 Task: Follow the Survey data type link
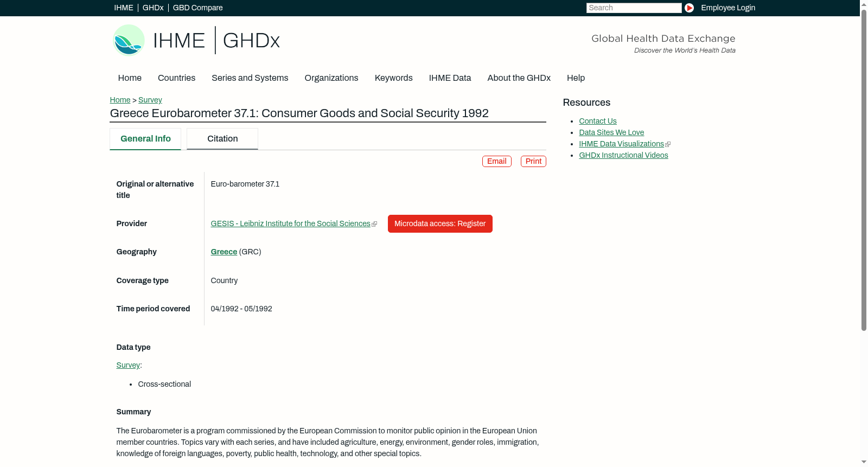pyautogui.click(x=128, y=366)
